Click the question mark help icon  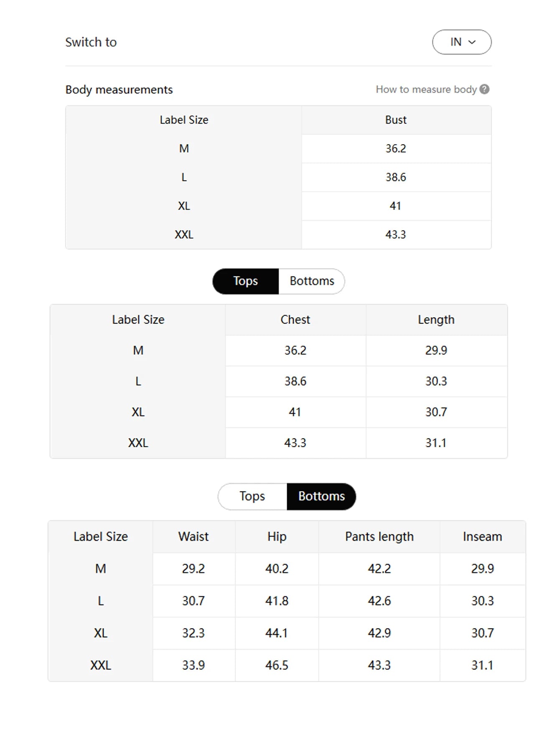[484, 89]
